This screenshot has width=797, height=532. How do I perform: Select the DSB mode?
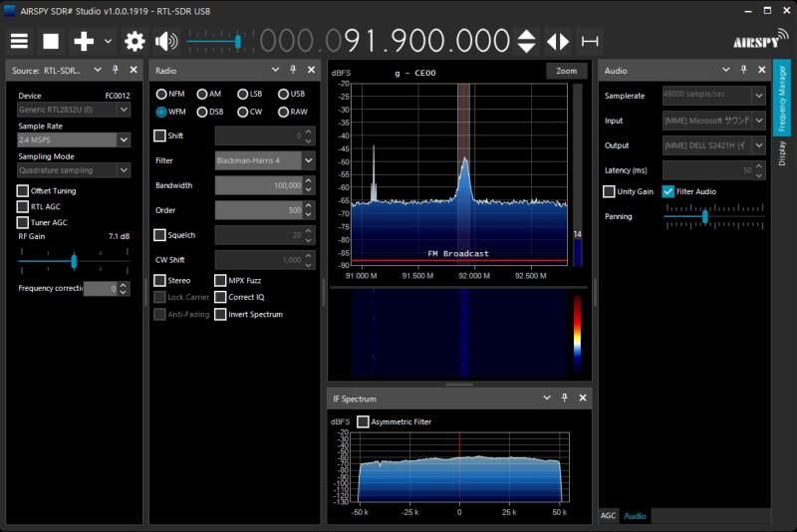[202, 112]
